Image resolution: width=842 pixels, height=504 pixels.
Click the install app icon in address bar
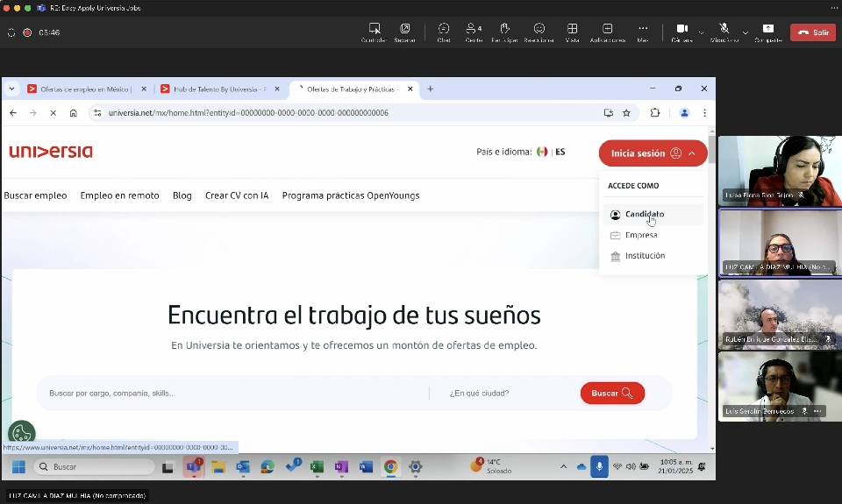pos(609,113)
